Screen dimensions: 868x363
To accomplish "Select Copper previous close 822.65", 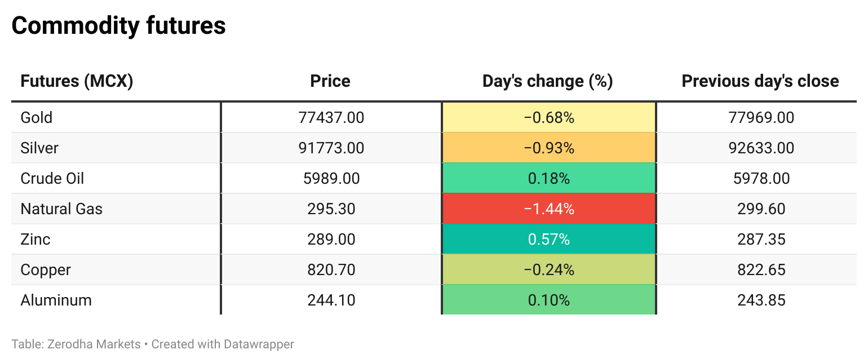I will (x=761, y=269).
